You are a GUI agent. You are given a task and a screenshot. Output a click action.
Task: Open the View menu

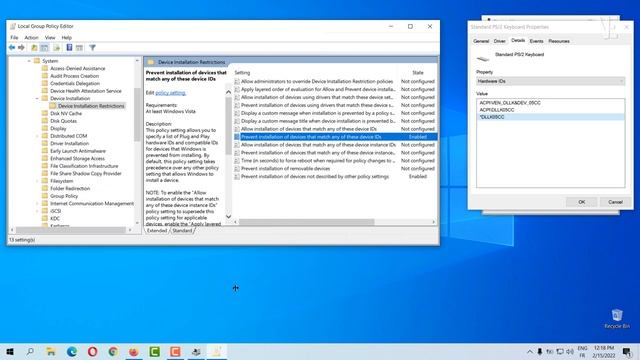coord(50,38)
